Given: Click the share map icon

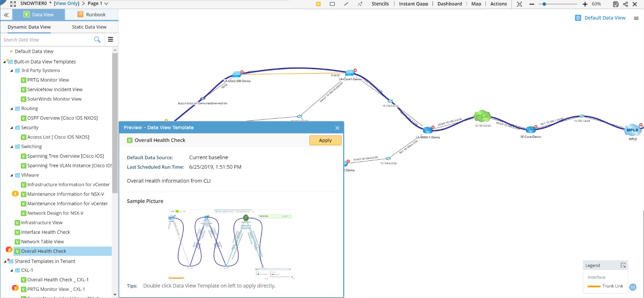Looking at the screenshot, I should 625,4.
